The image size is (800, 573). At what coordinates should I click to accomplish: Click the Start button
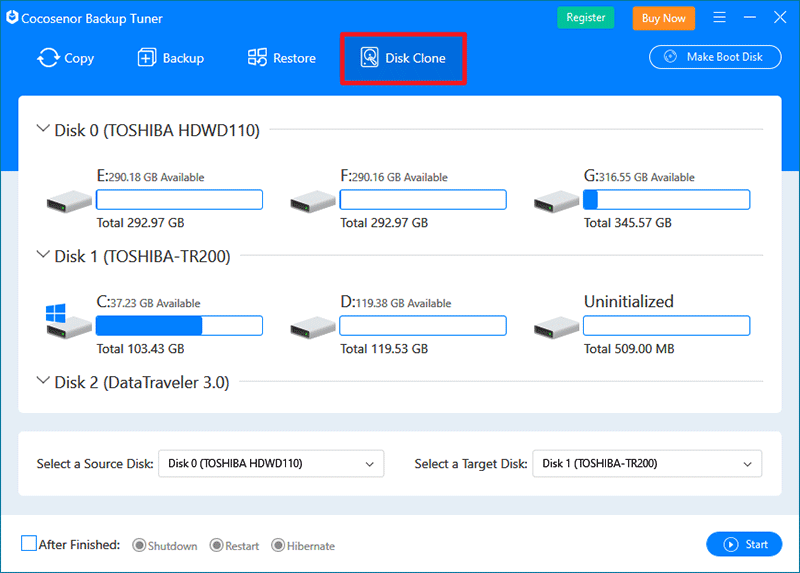[x=744, y=544]
